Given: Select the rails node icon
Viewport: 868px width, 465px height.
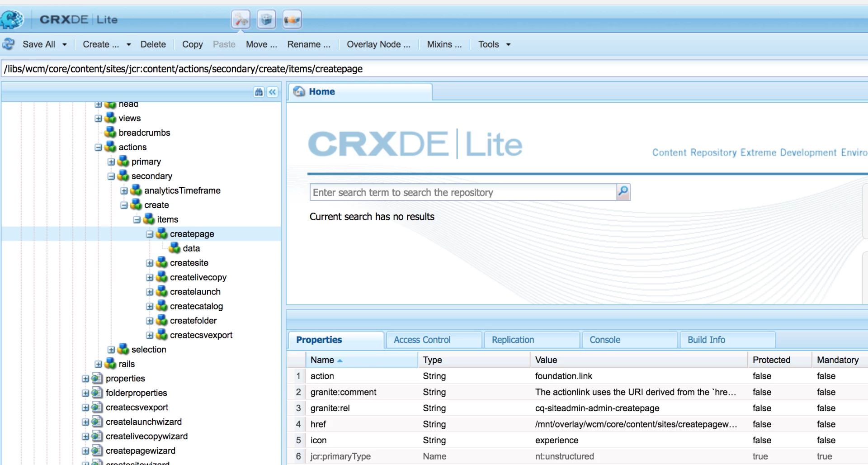Looking at the screenshot, I should point(110,364).
